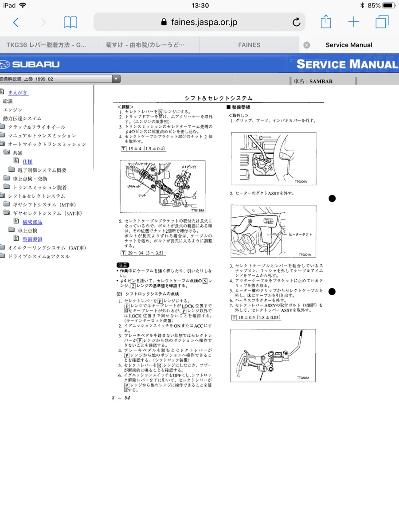Click the 整備要領 section heading in page
The image size is (399, 532).
coord(239,107)
